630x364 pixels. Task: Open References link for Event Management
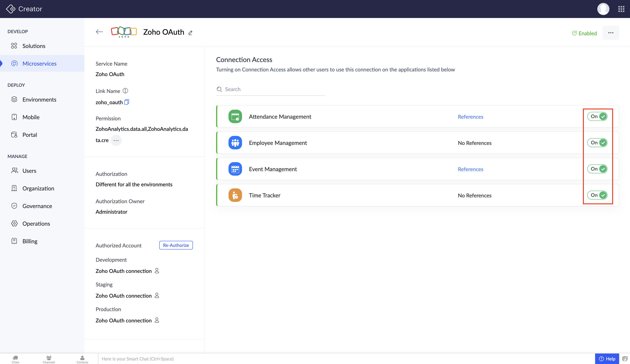tap(470, 169)
